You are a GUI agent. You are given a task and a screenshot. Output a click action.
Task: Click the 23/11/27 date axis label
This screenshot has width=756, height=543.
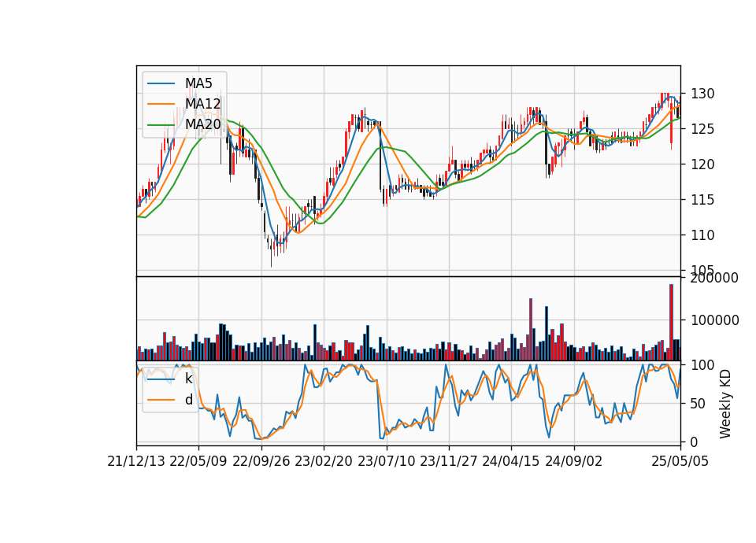coord(449,461)
